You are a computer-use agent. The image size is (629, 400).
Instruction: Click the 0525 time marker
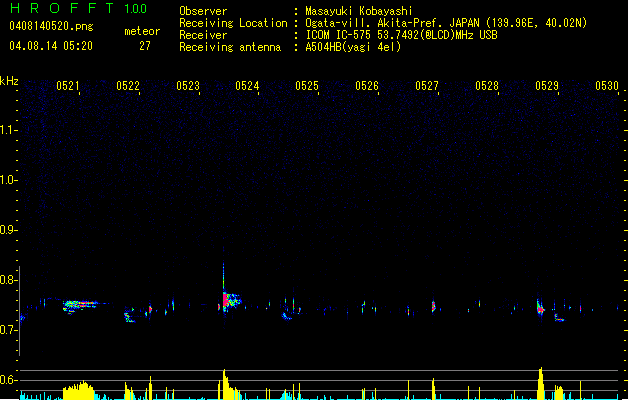tap(307, 85)
